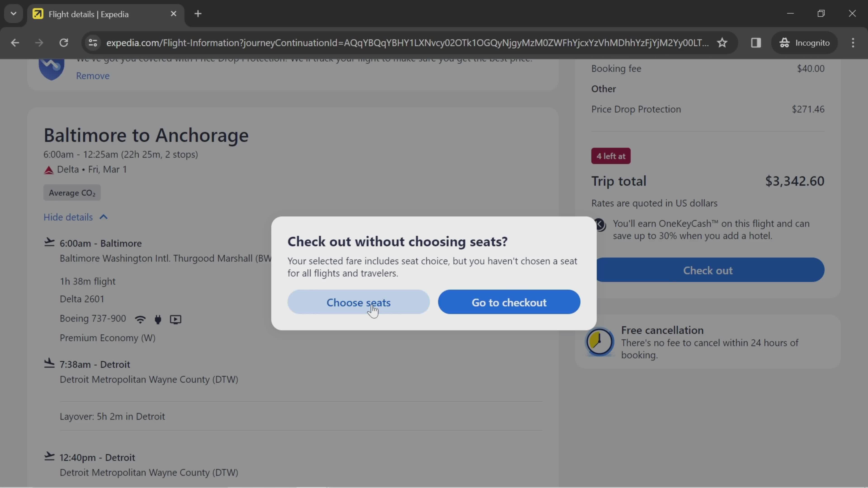Click the power outlet amenity icon
Screen dimensions: 868x488
pyautogui.click(x=158, y=319)
